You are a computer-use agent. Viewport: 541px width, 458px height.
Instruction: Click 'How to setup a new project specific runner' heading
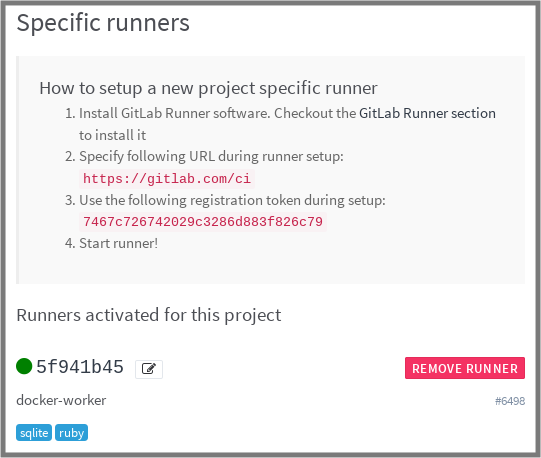pyautogui.click(x=208, y=88)
